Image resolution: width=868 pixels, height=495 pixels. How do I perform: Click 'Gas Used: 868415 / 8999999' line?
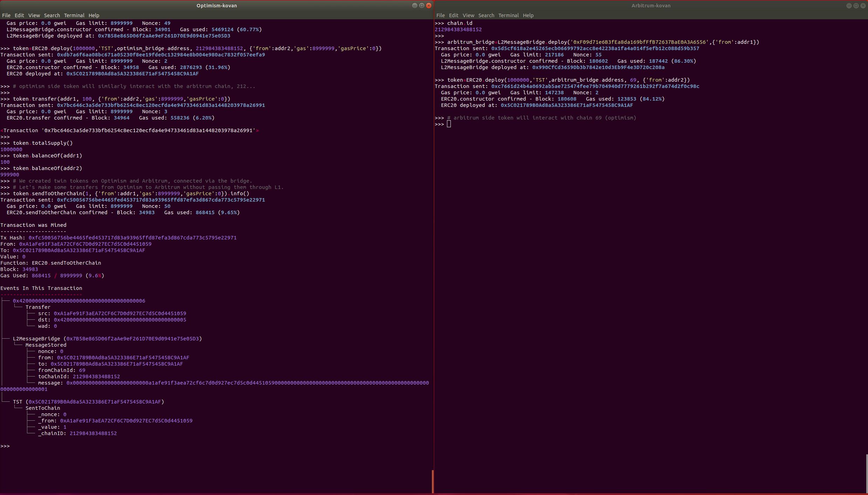52,276
